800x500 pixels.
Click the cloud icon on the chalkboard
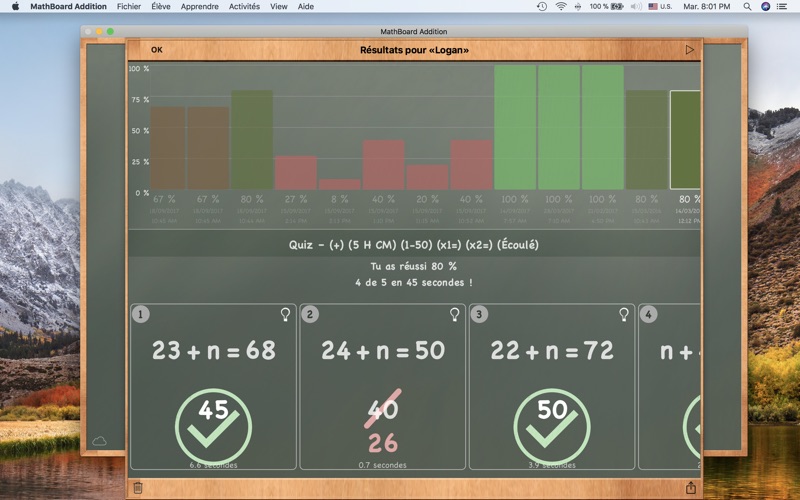point(99,441)
